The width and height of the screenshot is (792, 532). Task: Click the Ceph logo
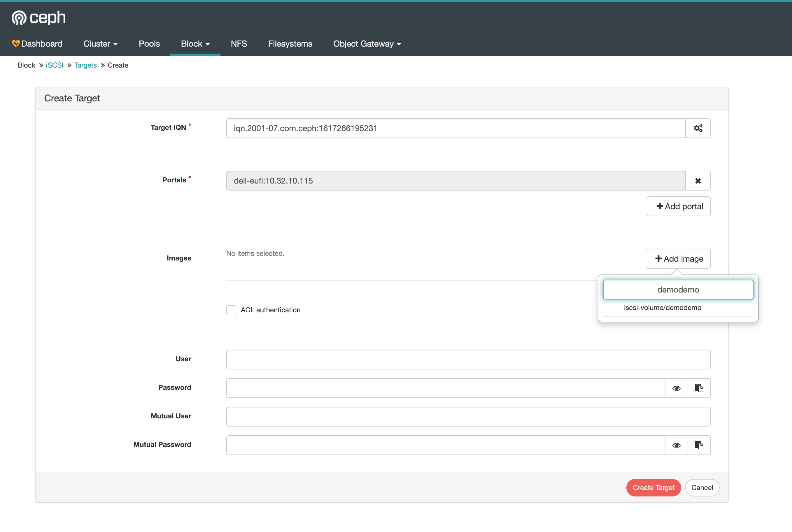coord(38,17)
